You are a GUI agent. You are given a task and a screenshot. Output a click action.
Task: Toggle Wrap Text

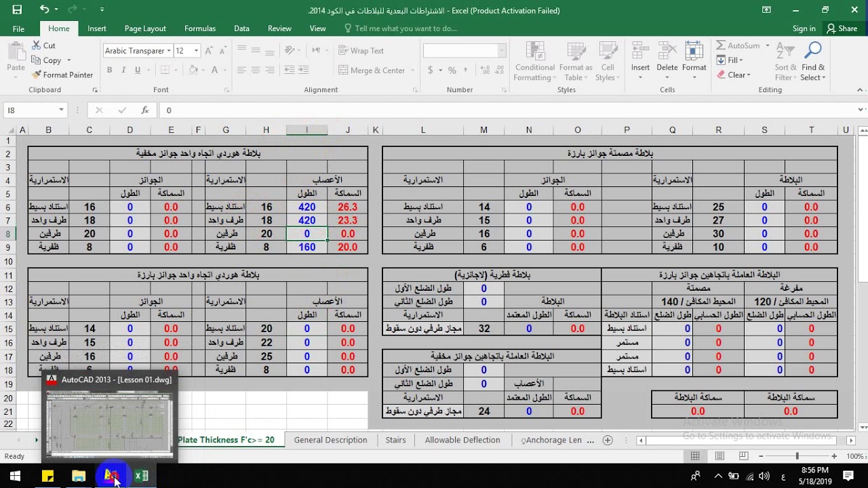361,51
